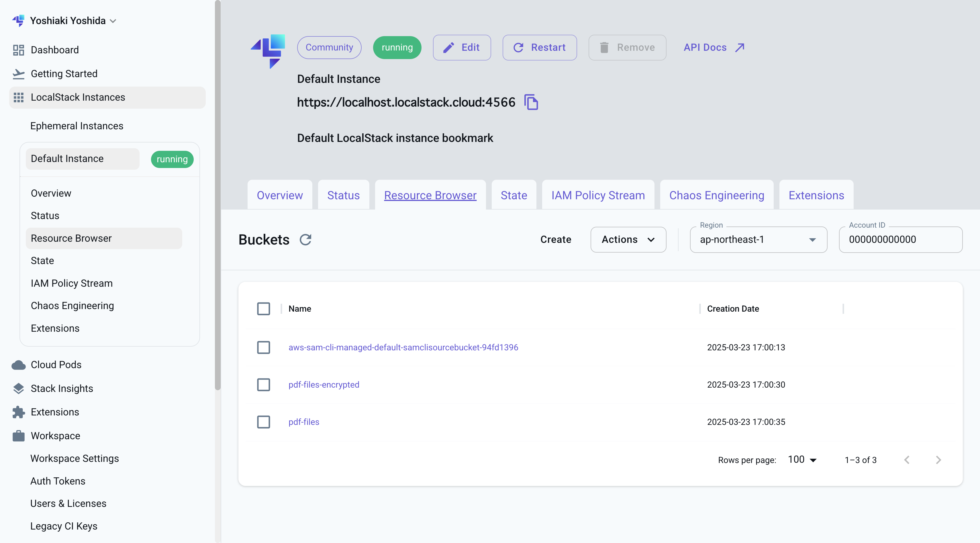Screen dimensions: 980x543
Task: Open the aws-sam-cli-managed-default-samclisourcebucket bucket
Action: tap(403, 347)
